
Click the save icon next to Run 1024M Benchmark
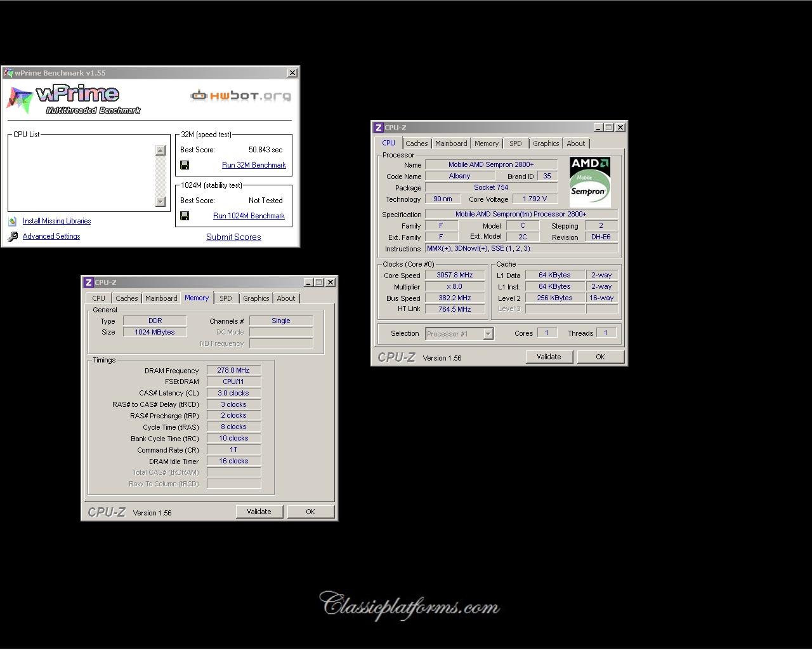coord(185,216)
